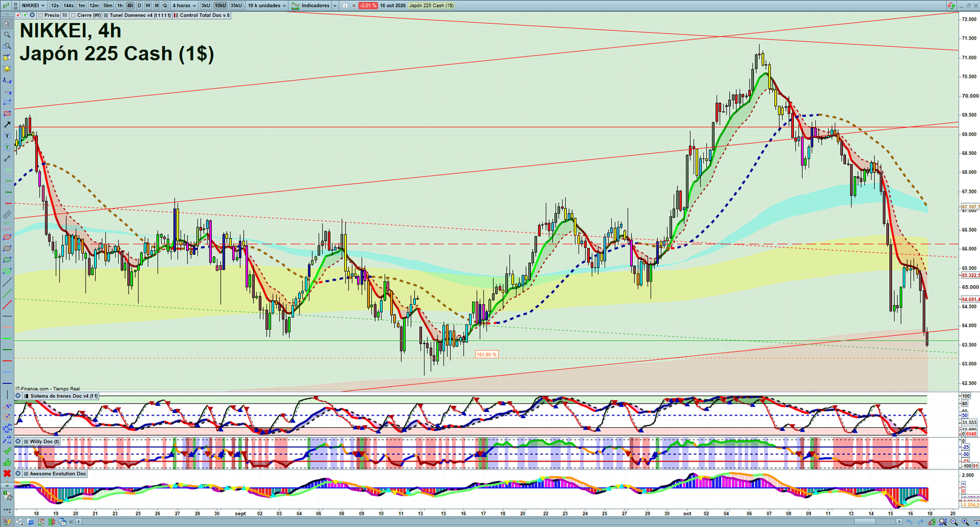980x527 pixels.
Task: Click the chart icon left of NIKKEI
Action: pyautogui.click(x=6, y=6)
